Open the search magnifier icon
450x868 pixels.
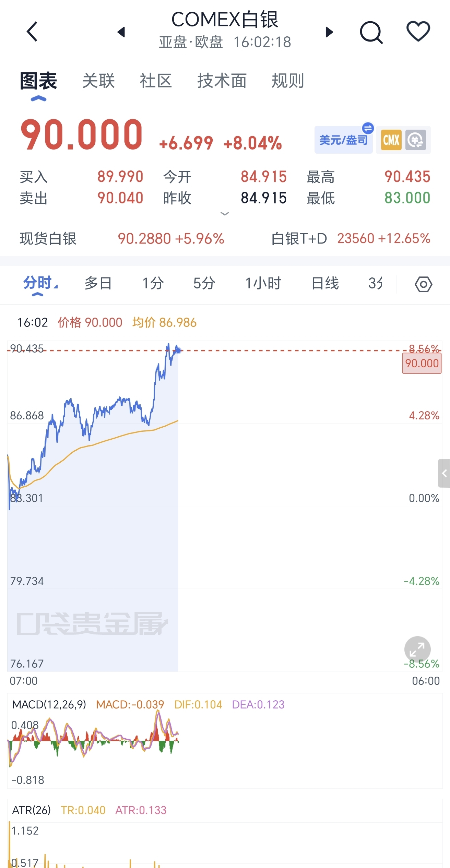371,32
